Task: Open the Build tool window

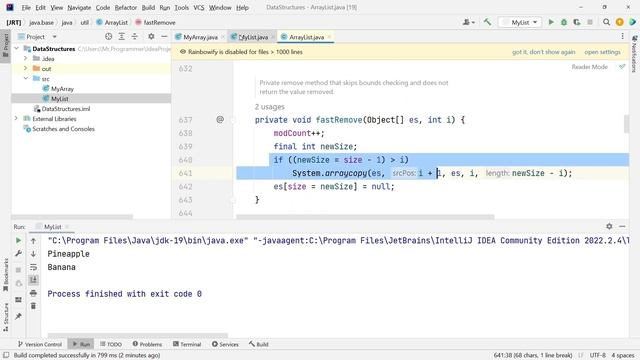Action: (259, 344)
